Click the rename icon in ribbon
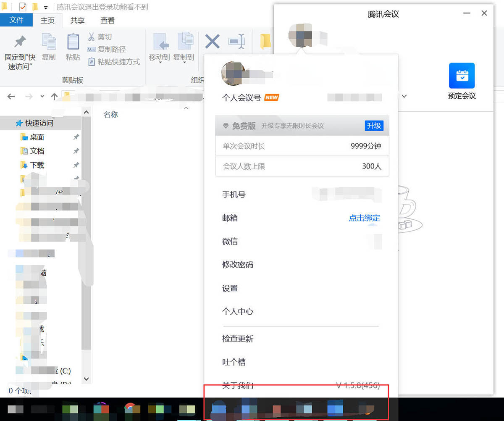504x421 pixels. (236, 41)
